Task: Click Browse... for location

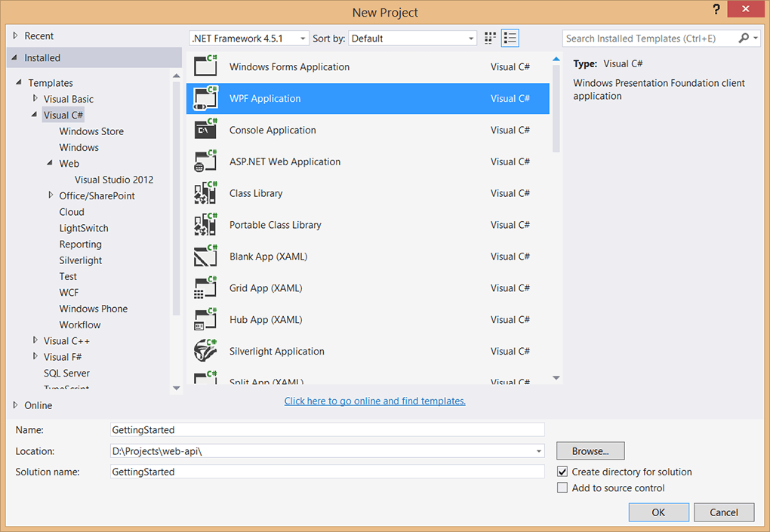Action: [x=590, y=451]
